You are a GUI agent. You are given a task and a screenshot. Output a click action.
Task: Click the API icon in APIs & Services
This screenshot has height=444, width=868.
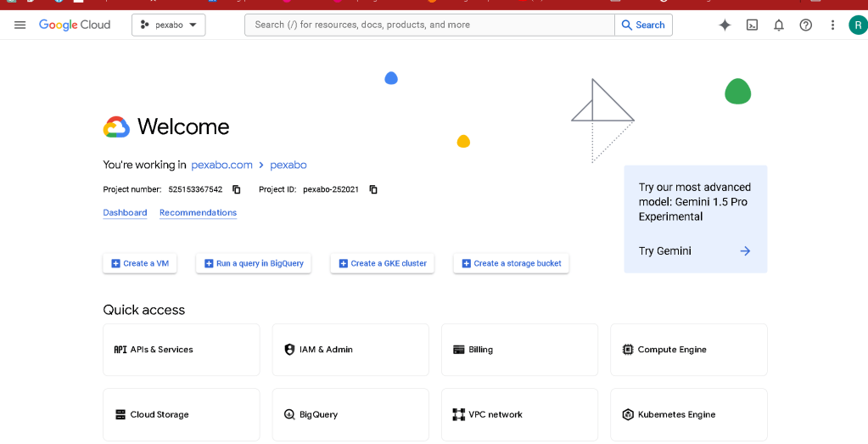point(120,350)
